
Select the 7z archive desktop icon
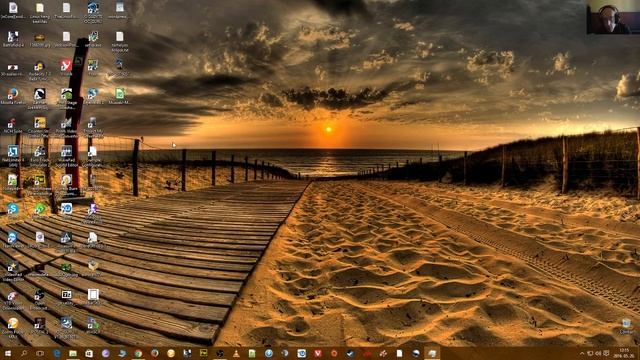click(66, 297)
